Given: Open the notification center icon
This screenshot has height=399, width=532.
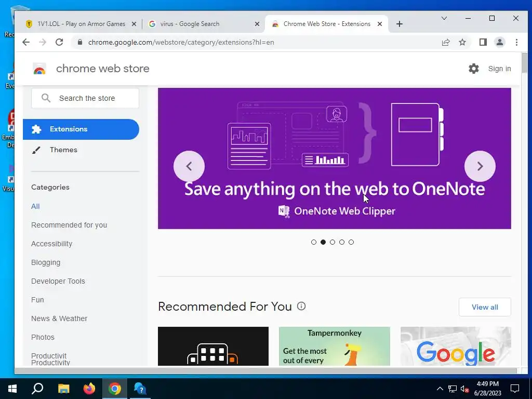Looking at the screenshot, I should [x=515, y=389].
